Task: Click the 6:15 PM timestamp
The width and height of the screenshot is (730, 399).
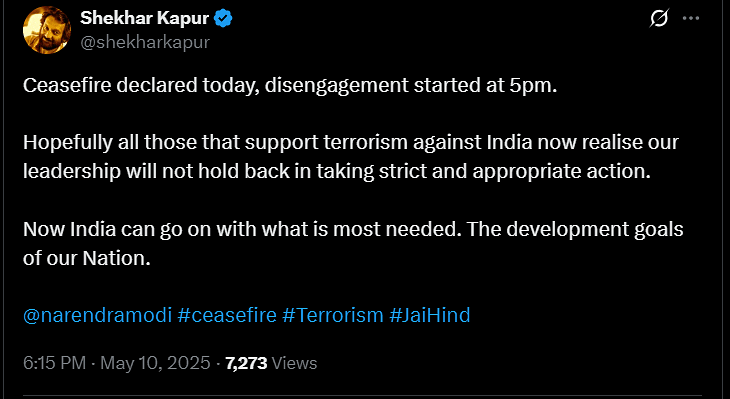Action: coord(54,363)
